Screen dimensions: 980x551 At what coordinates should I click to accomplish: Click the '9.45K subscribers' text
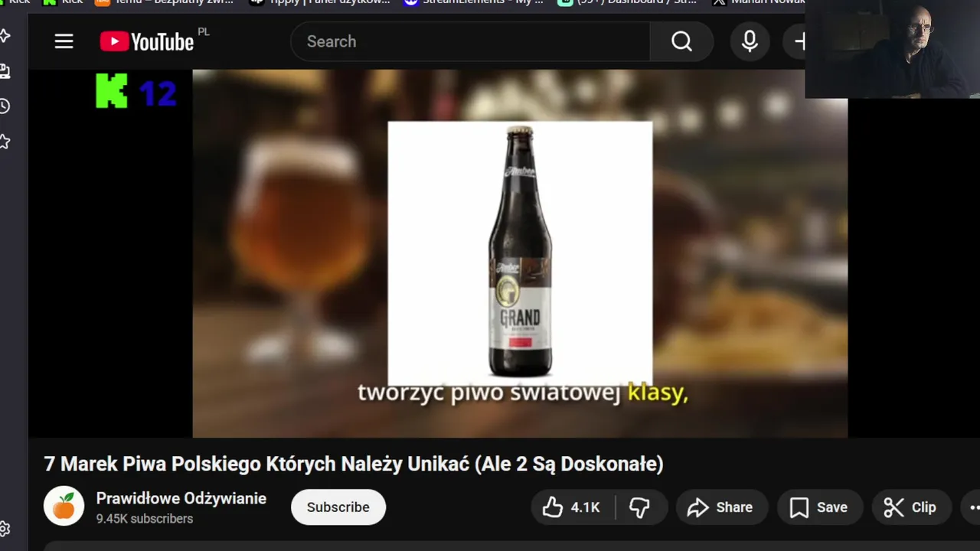(x=145, y=519)
